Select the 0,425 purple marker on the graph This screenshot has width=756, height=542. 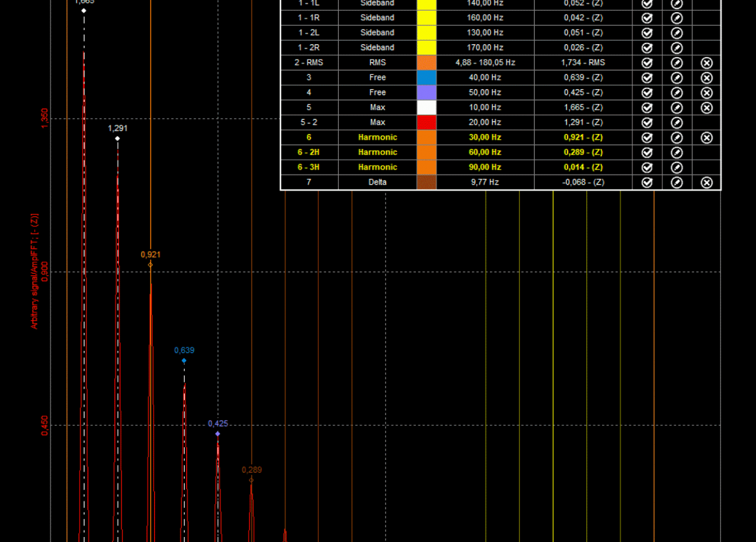point(218,434)
